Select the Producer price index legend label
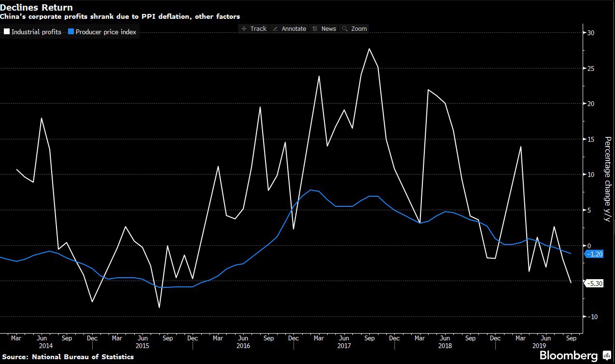This screenshot has height=364, width=615. point(106,32)
